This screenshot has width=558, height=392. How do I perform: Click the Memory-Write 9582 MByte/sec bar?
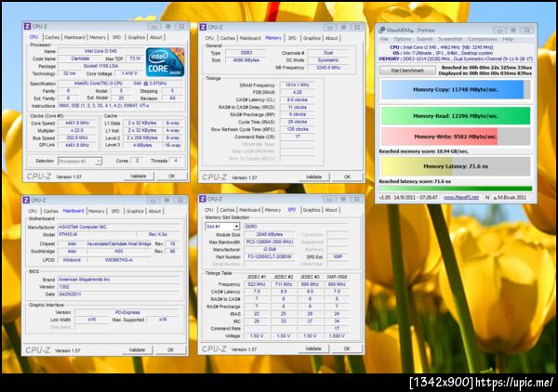(x=456, y=137)
